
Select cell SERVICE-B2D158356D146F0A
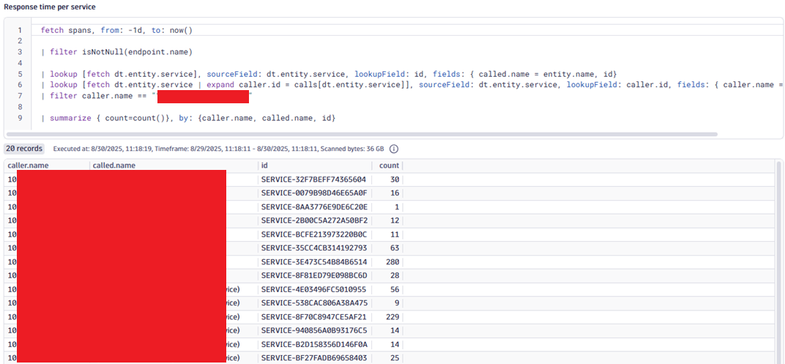[x=314, y=343]
